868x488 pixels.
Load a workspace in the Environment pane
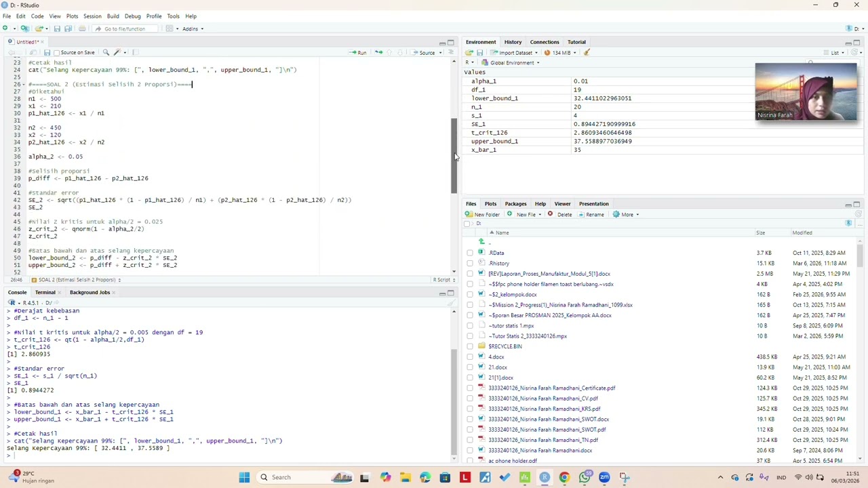click(469, 52)
